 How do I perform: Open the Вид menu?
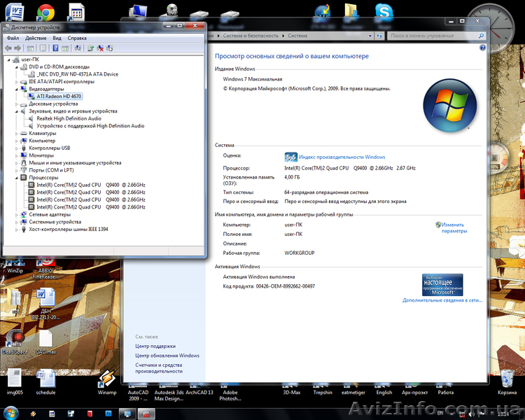(x=57, y=38)
